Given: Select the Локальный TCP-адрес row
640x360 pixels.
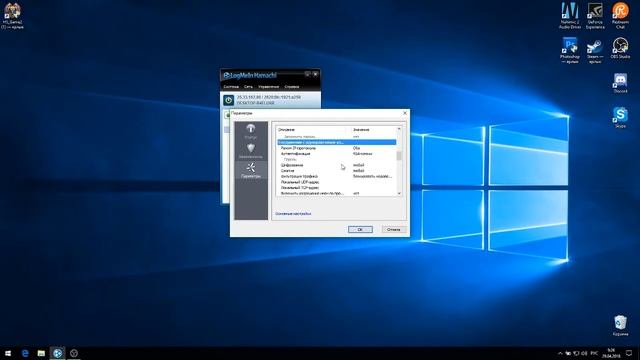Looking at the screenshot, I should [x=336, y=188].
